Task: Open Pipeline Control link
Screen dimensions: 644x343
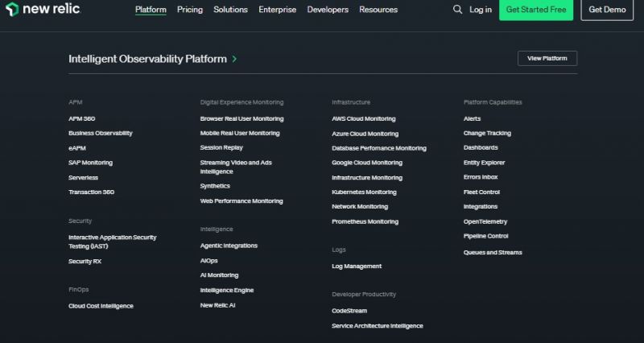Action: click(486, 236)
